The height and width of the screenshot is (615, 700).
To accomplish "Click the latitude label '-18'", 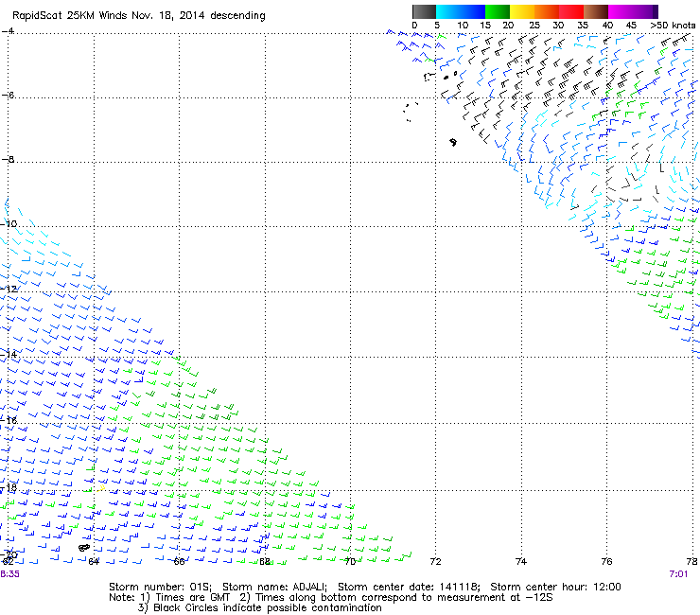I will coord(9,487).
